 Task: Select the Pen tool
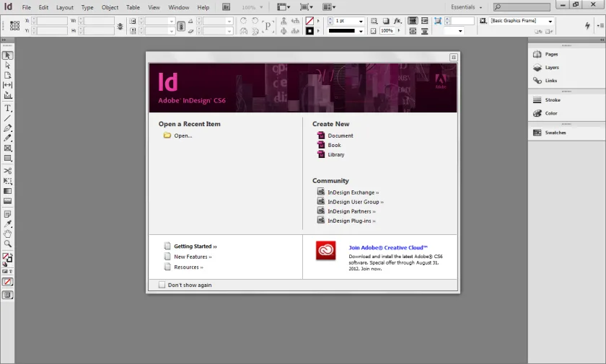(7, 128)
